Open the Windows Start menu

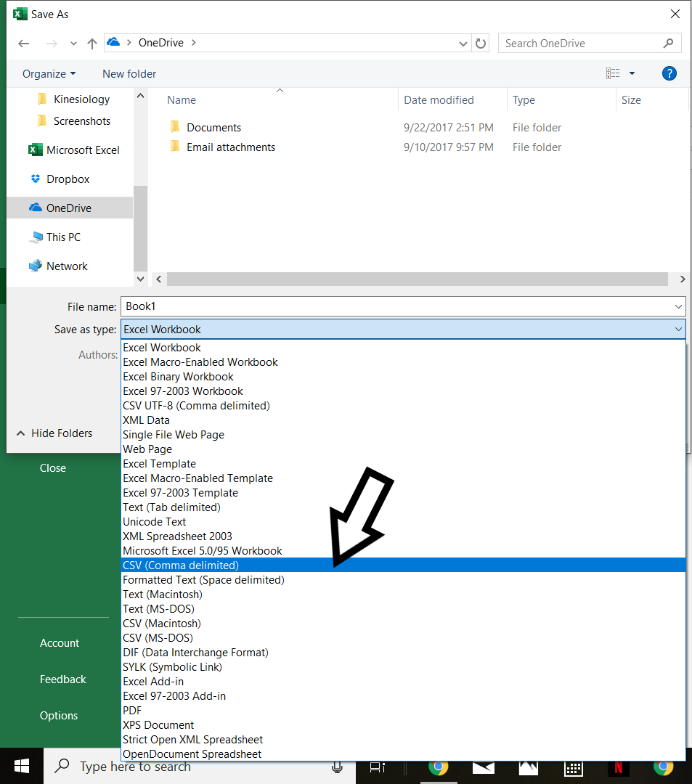click(x=22, y=766)
